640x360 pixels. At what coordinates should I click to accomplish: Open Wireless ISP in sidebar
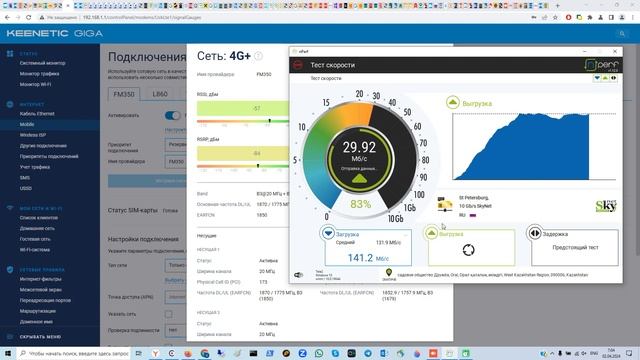pos(33,135)
